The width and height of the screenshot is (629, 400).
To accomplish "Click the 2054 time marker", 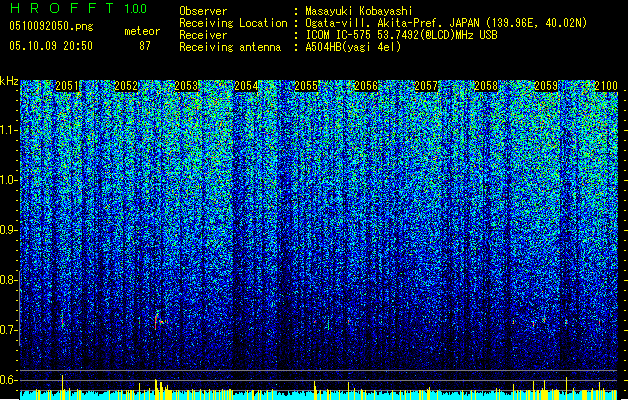I will click(x=246, y=86).
